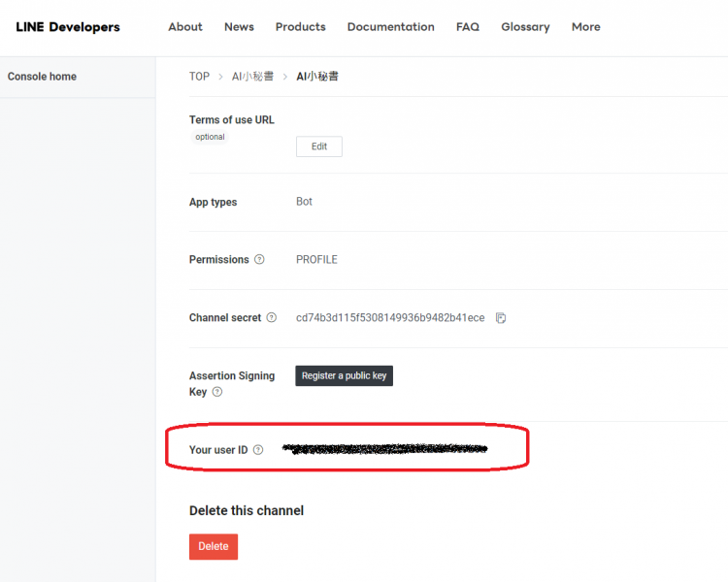Click the red Delete button
728x582 pixels.
pyautogui.click(x=213, y=546)
